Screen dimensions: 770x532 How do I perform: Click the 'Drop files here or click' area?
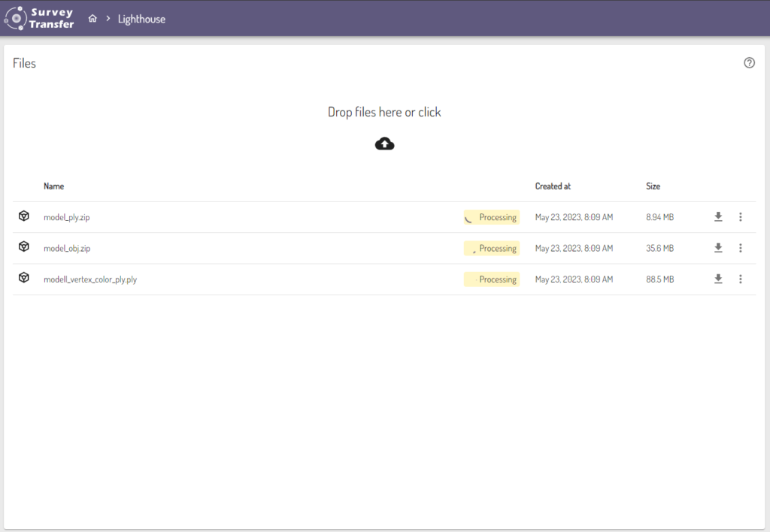(x=384, y=113)
